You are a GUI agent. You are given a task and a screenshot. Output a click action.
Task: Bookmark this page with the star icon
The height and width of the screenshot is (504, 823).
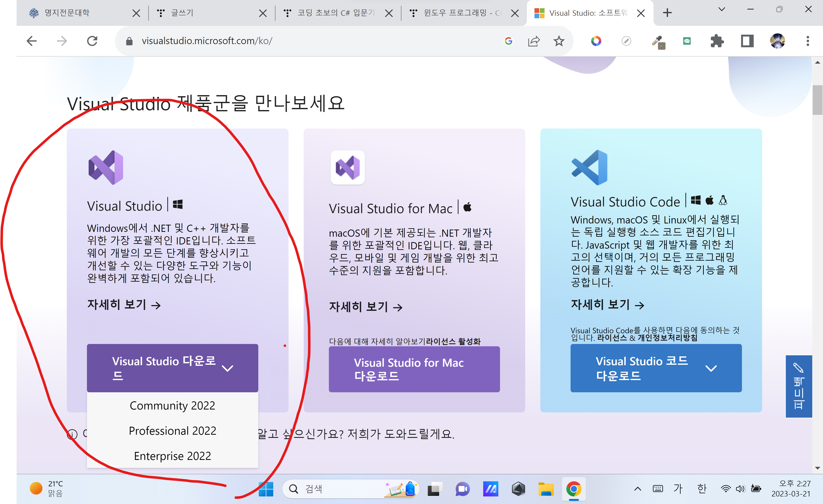pyautogui.click(x=559, y=41)
